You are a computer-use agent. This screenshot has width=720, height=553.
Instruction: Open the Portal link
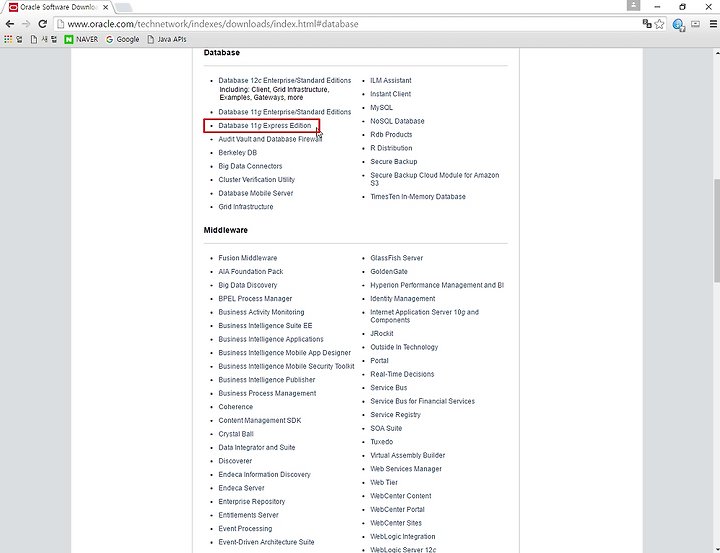[379, 361]
